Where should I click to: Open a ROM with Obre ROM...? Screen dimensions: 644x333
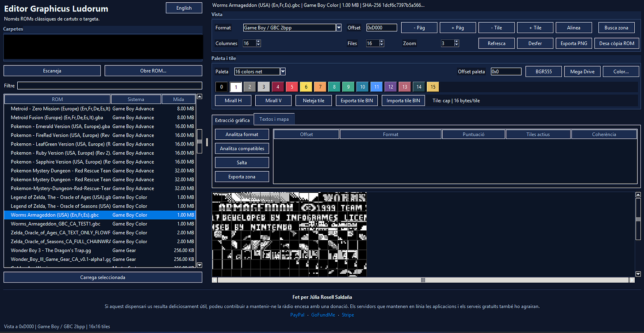point(153,71)
